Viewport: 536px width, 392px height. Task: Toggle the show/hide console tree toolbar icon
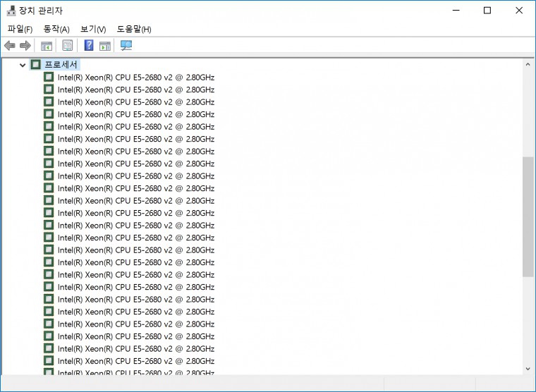pos(47,45)
